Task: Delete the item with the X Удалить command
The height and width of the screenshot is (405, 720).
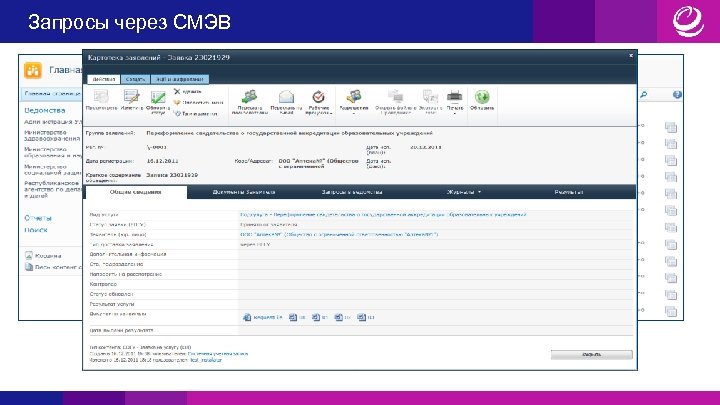Action: (x=188, y=92)
